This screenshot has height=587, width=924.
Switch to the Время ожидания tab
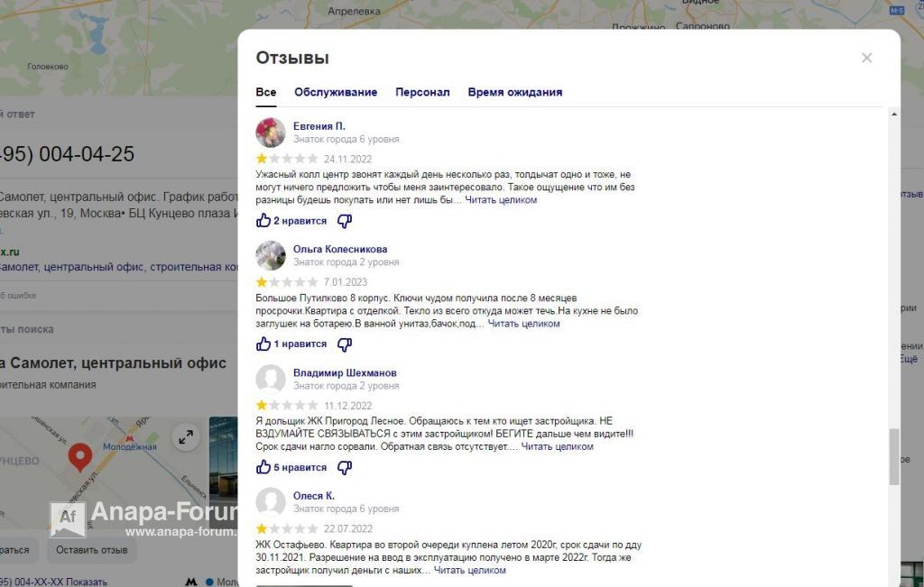(x=515, y=92)
